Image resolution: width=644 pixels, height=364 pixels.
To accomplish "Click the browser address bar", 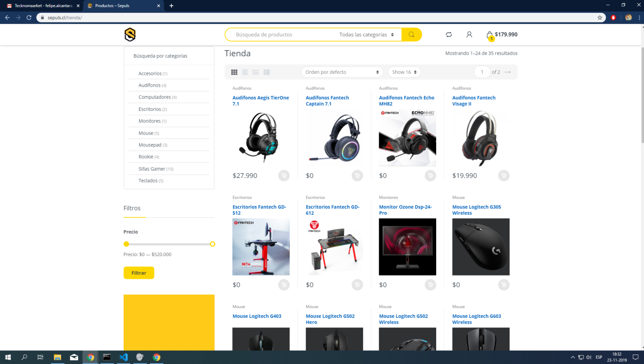I will click(318, 18).
